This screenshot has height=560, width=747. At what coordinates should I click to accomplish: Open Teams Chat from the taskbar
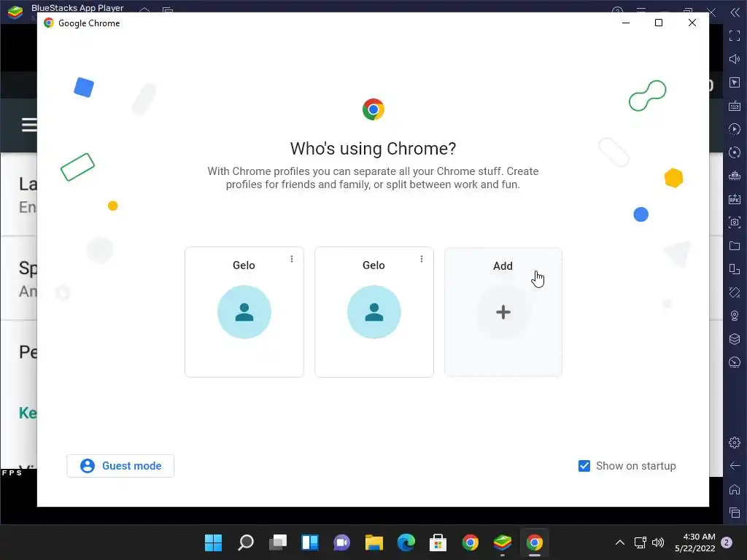point(341,542)
